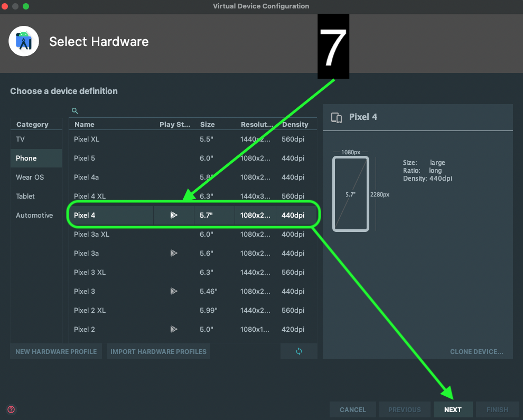Select the TV category

click(x=21, y=139)
